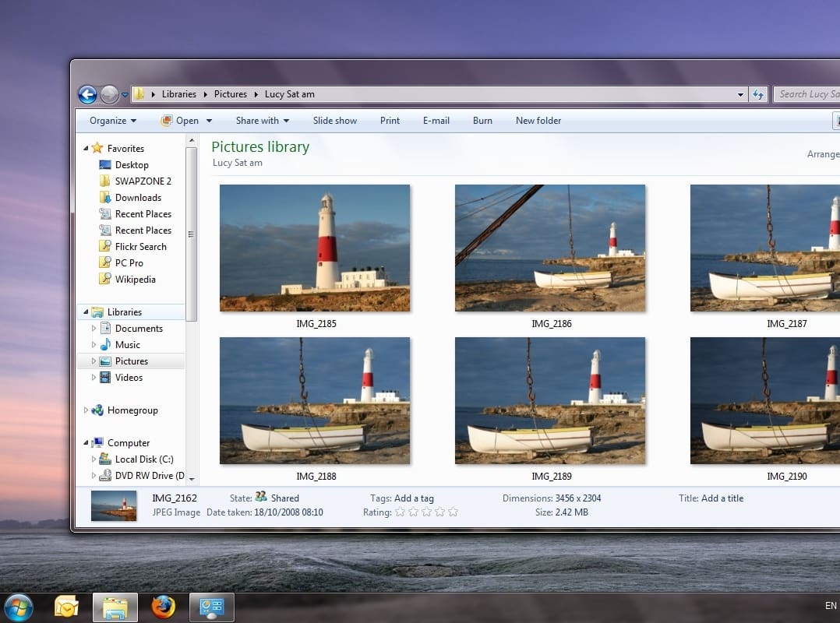Image resolution: width=840 pixels, height=623 pixels.
Task: Open Firefox from the taskbar
Action: click(163, 607)
